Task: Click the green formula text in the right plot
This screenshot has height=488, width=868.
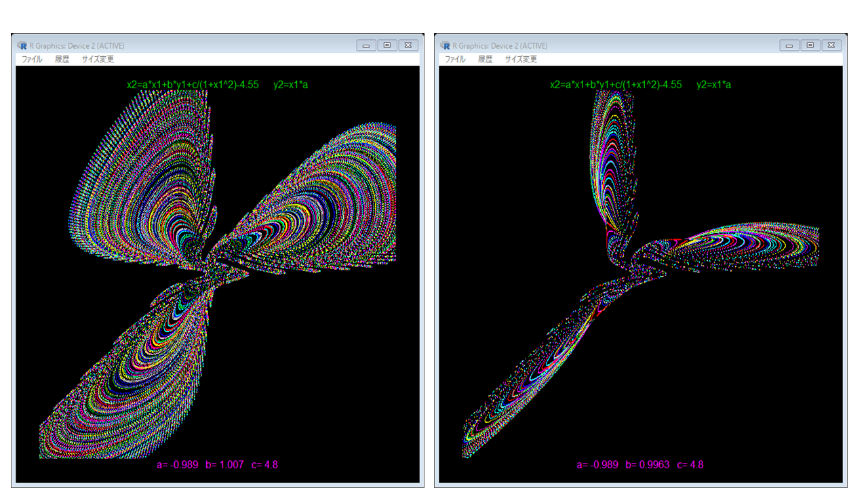Action: (x=640, y=85)
